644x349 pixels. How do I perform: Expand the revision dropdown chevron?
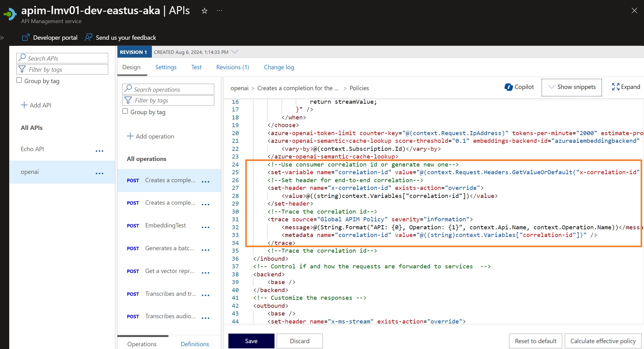tap(235, 52)
